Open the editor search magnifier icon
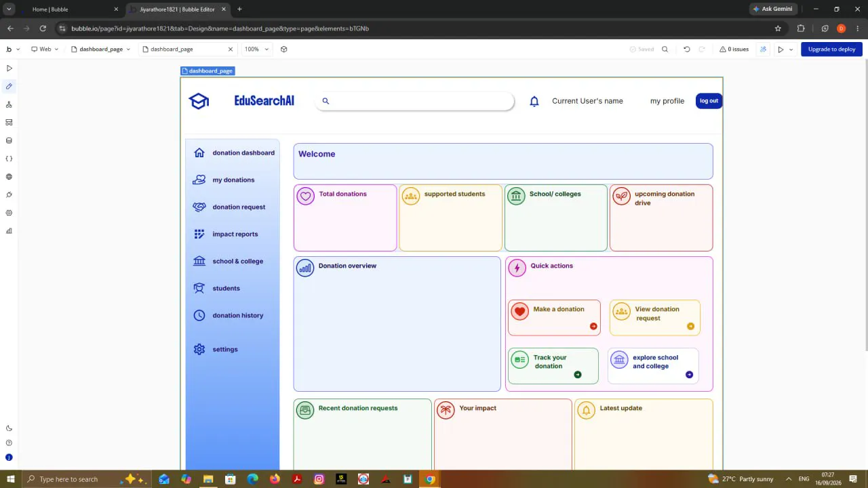The width and height of the screenshot is (868, 488). click(665, 49)
